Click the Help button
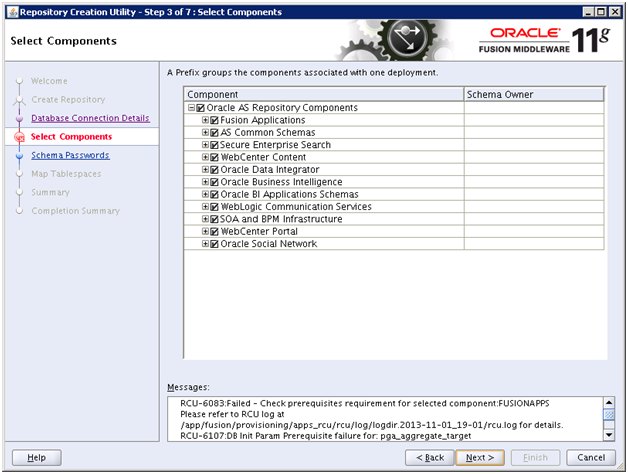Viewport: 628px width, 474px height. tap(36, 458)
